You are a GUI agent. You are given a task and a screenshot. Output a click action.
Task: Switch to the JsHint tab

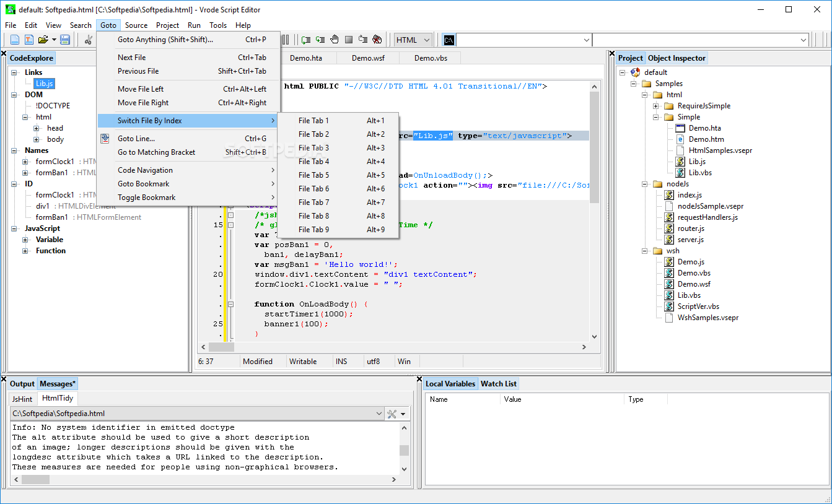(22, 399)
